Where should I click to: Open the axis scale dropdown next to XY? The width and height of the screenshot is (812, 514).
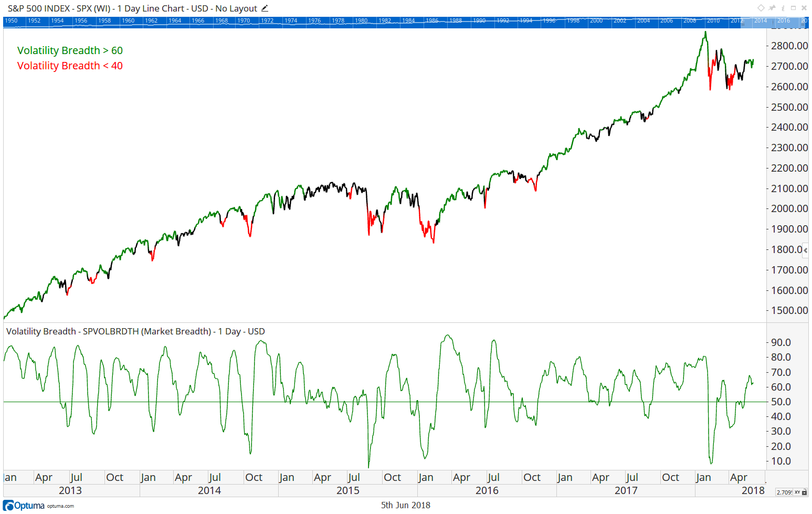[x=805, y=494]
